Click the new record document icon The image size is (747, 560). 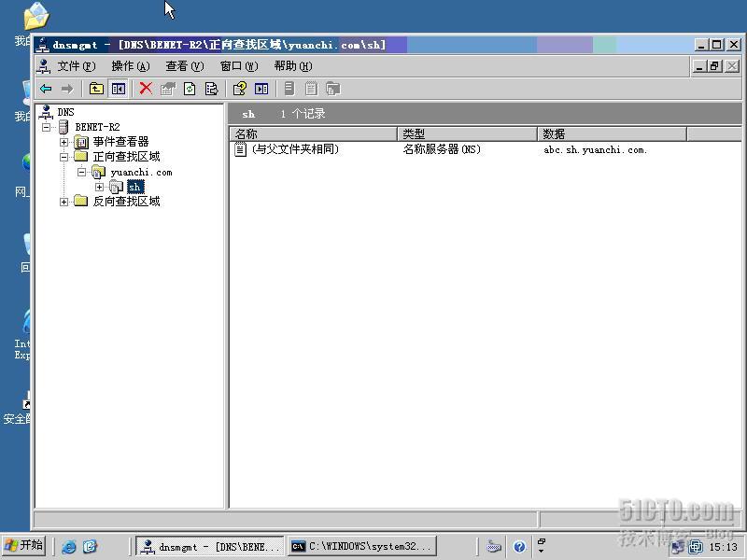point(311,89)
